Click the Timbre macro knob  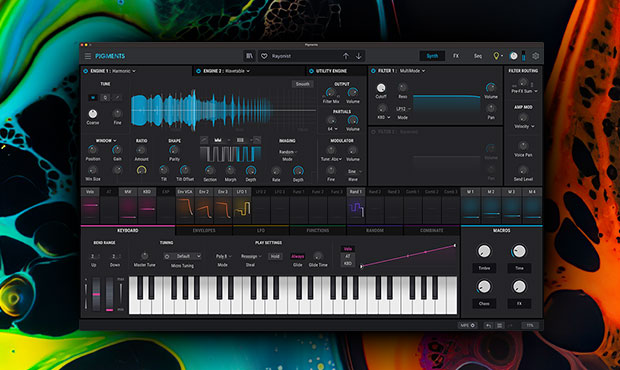coord(484,251)
